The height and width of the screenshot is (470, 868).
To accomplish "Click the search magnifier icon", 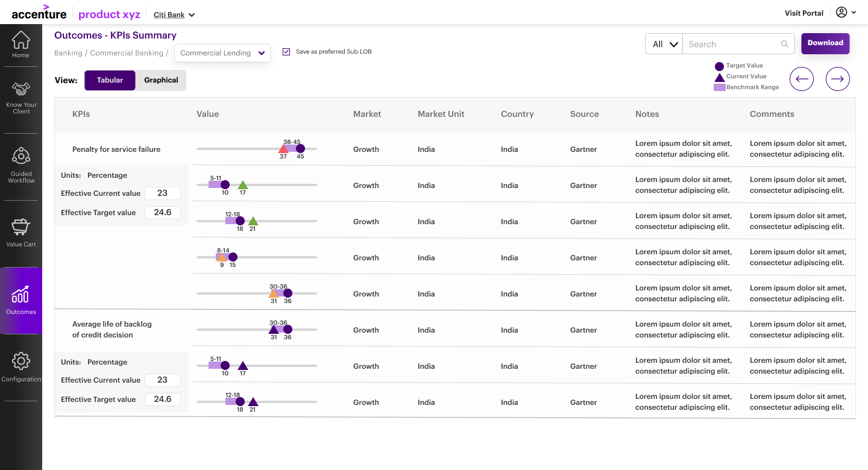I will (x=785, y=44).
